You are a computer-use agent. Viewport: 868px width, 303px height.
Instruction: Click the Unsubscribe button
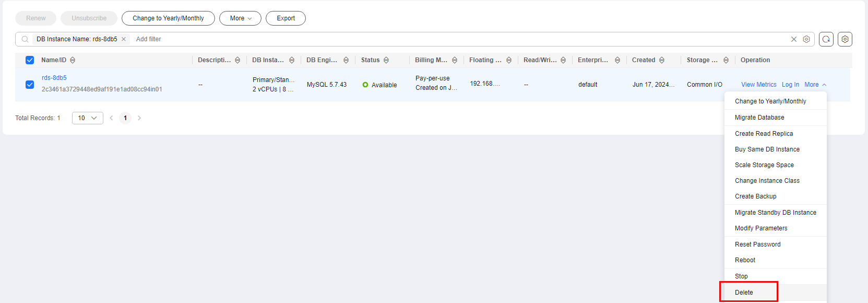[89, 18]
